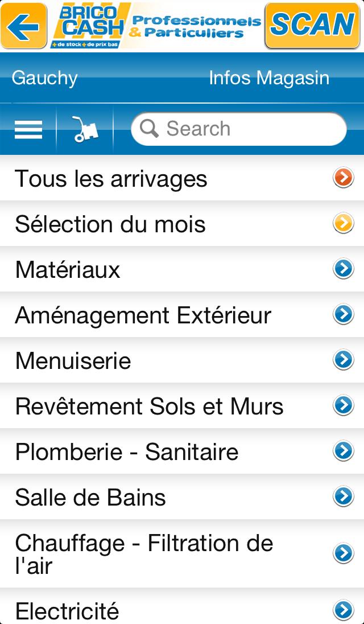Tap the magnifying glass search icon
364x624 pixels.
coord(149,129)
